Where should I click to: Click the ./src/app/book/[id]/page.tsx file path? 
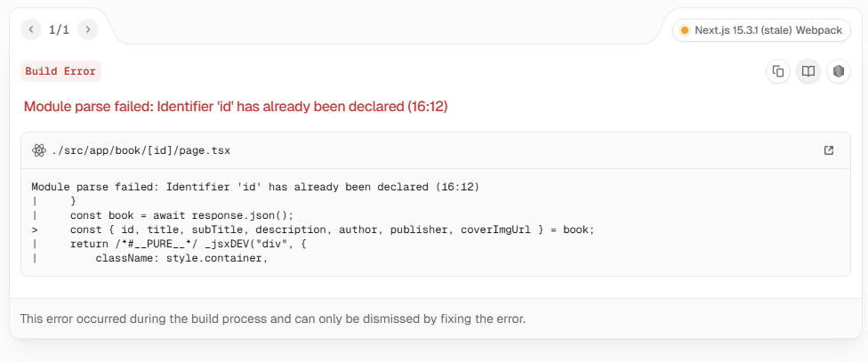141,150
